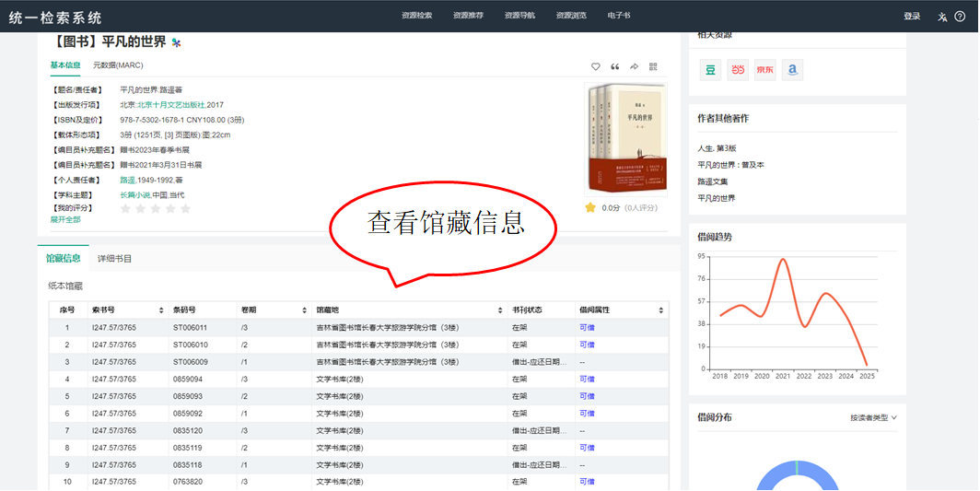This screenshot has height=491, width=980.
Task: Click 可借 for barcode 0859092
Action: click(587, 414)
